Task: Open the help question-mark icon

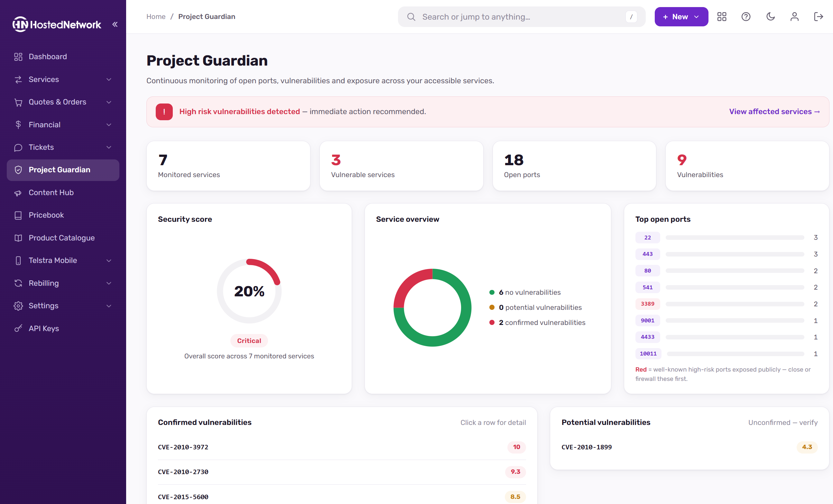Action: [746, 16]
